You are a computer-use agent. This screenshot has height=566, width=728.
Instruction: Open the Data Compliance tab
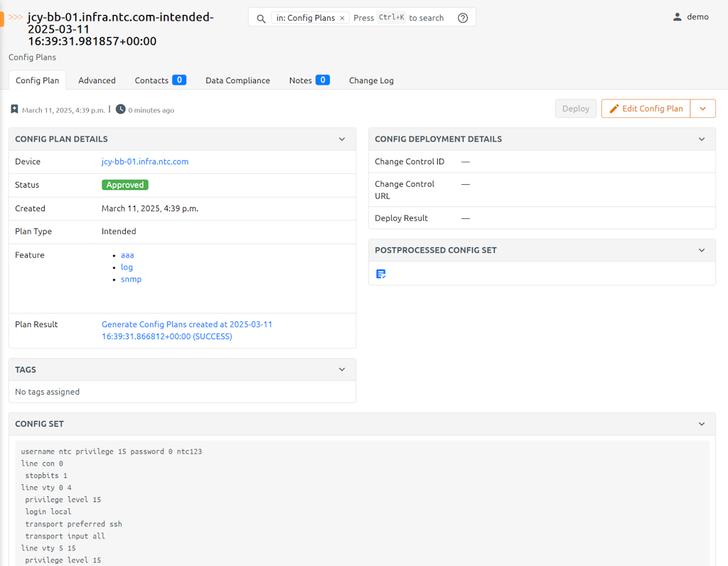coord(237,80)
